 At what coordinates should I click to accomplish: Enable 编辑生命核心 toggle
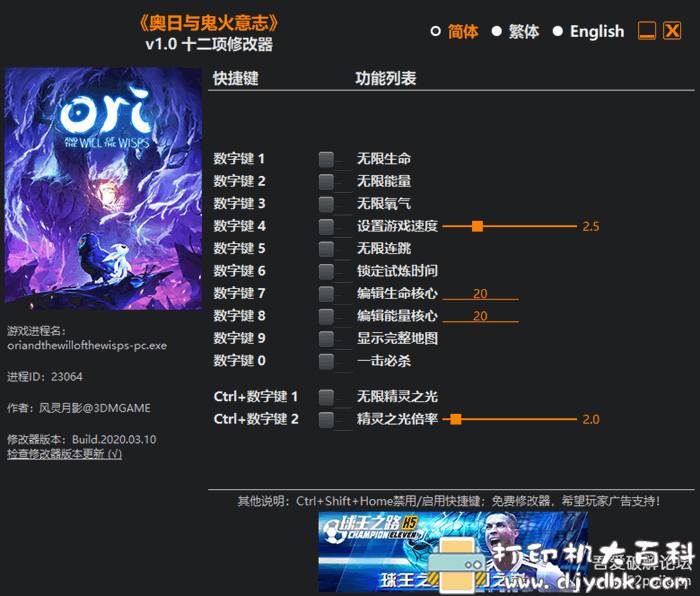click(x=326, y=294)
